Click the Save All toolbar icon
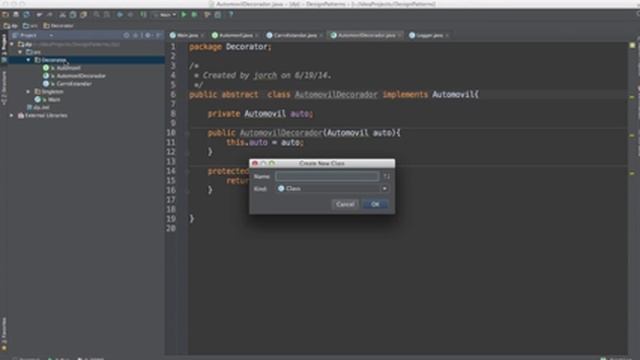Viewport: 640px width, 360px height. pos(16,15)
